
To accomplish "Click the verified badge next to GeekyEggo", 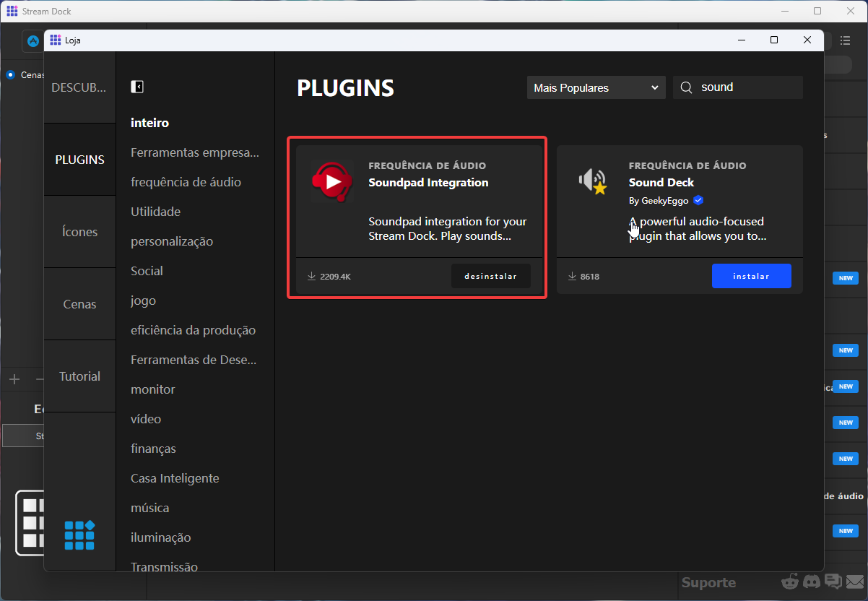I will (x=698, y=200).
